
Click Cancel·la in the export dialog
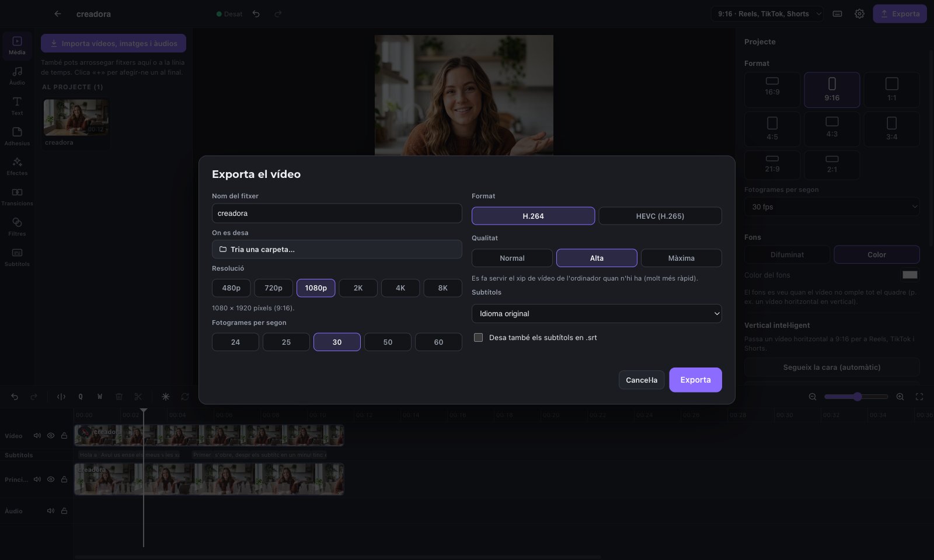[x=642, y=380]
